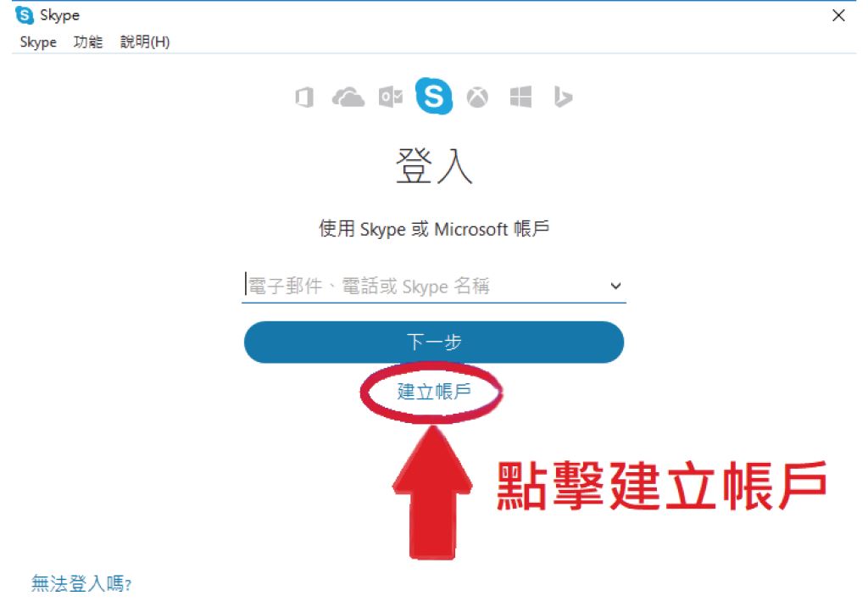The image size is (868, 607).
Task: Open the 說明(H) help menu
Action: (x=145, y=42)
